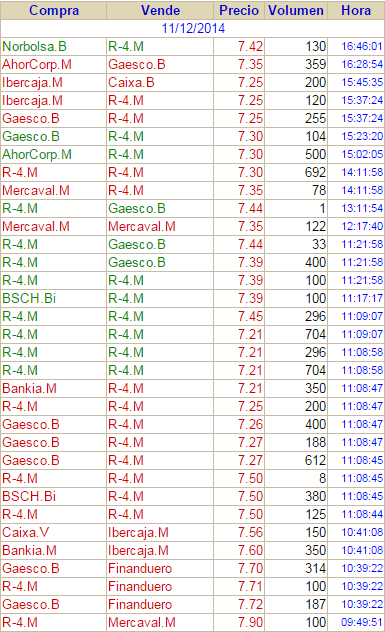The image size is (385, 632).
Task: Select Ibercaja.M seller at price 7.60
Action: coord(160,550)
